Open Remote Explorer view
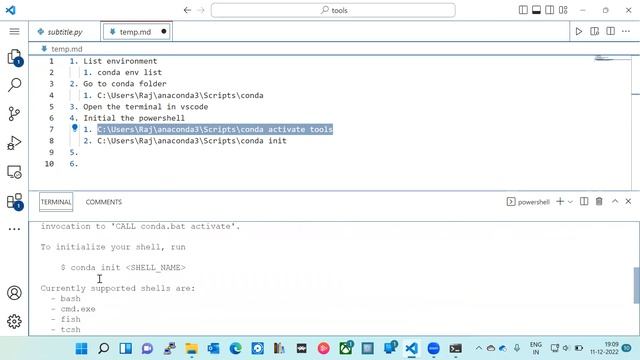 click(x=14, y=172)
